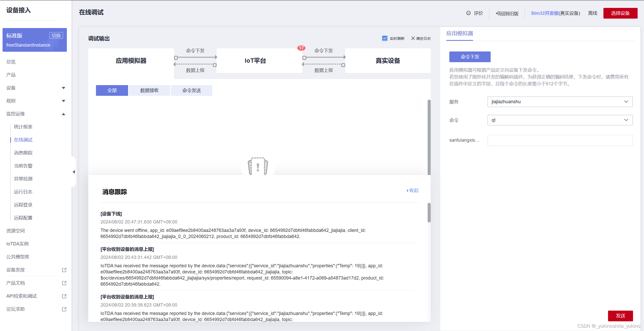The image size is (644, 331).
Task: Open 远程登录 in the sidebar
Action: pos(23,205)
